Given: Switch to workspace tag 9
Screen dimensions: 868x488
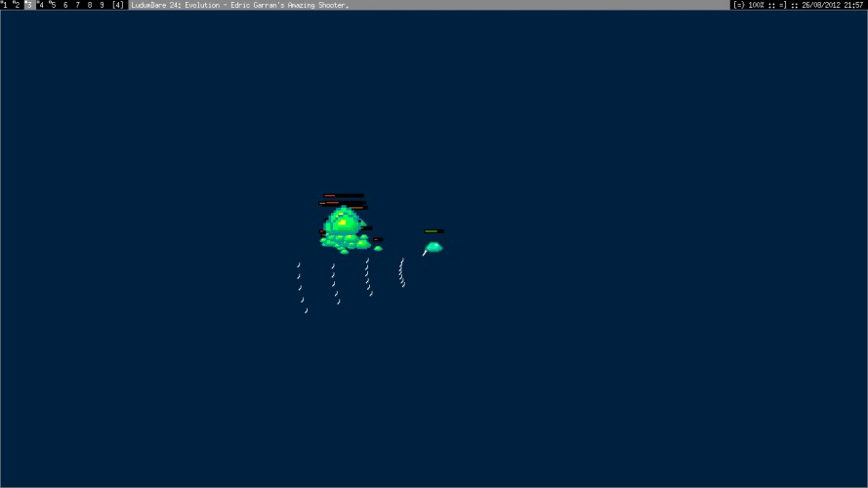Looking at the screenshot, I should click(x=102, y=5).
